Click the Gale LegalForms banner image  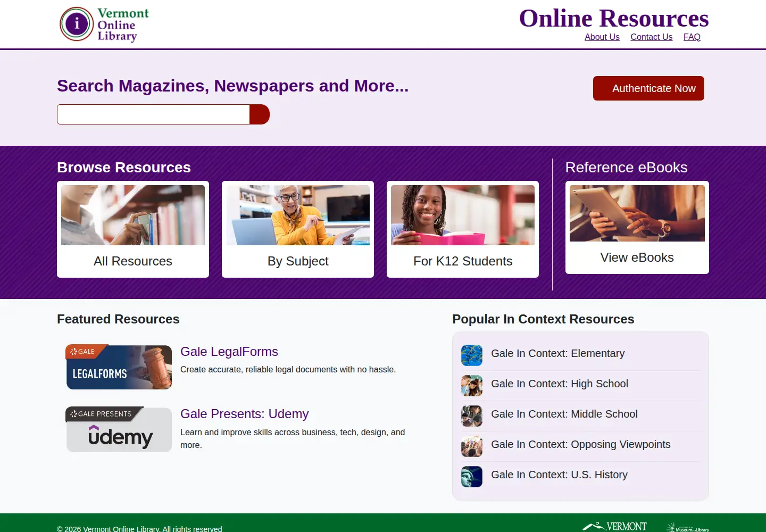[119, 367]
